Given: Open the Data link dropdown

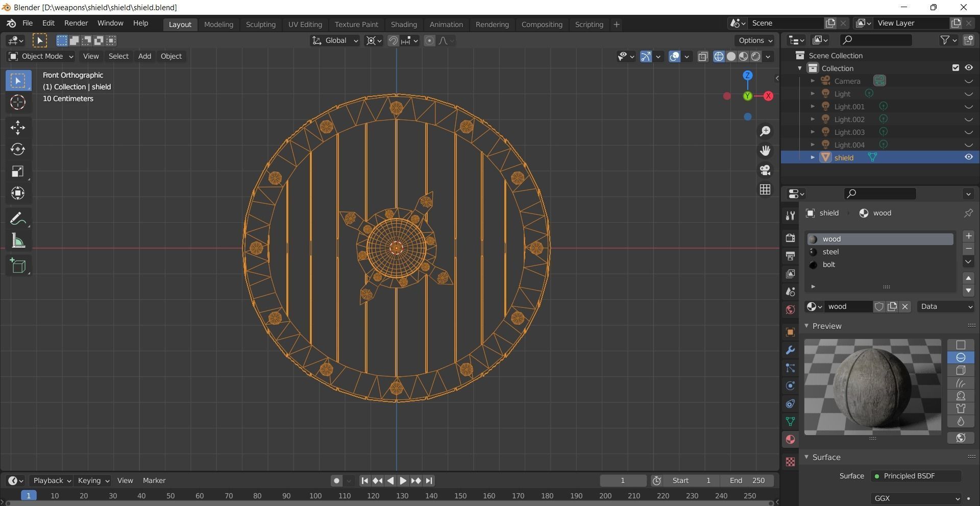Looking at the screenshot, I should pos(946,306).
